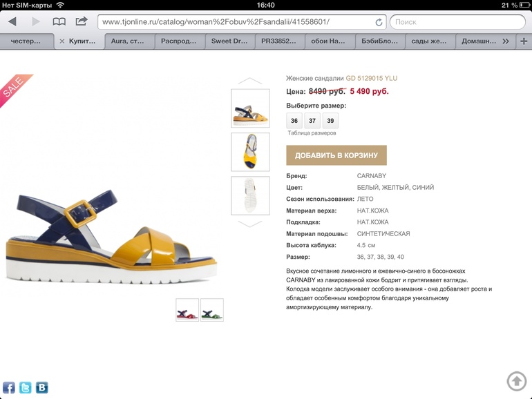Viewport: 532px width, 399px height.
Task: Expand hidden tabs with double chevron
Action: pos(506,41)
